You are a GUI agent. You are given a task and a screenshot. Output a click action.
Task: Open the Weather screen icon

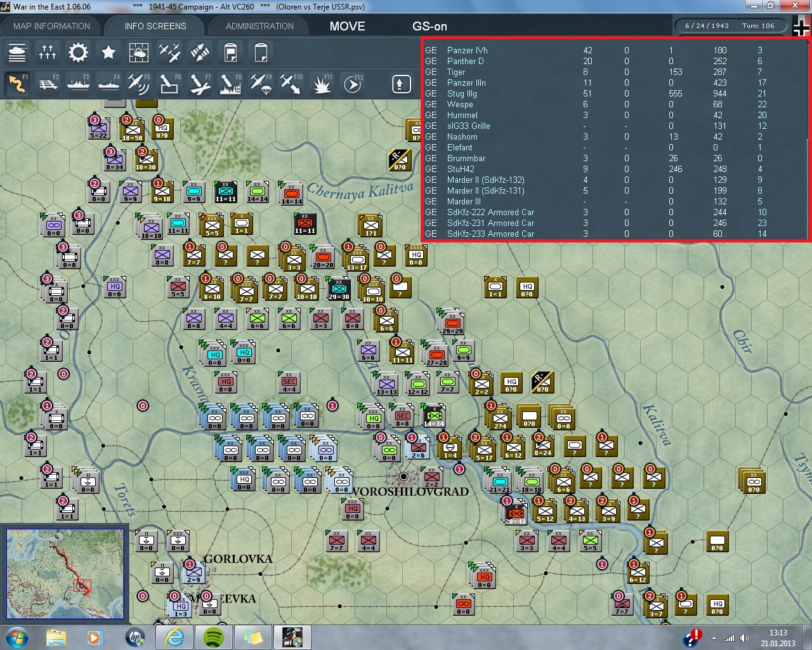point(139,53)
